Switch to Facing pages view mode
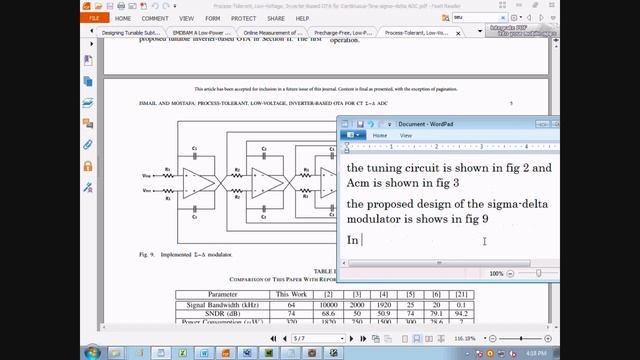 429,339
